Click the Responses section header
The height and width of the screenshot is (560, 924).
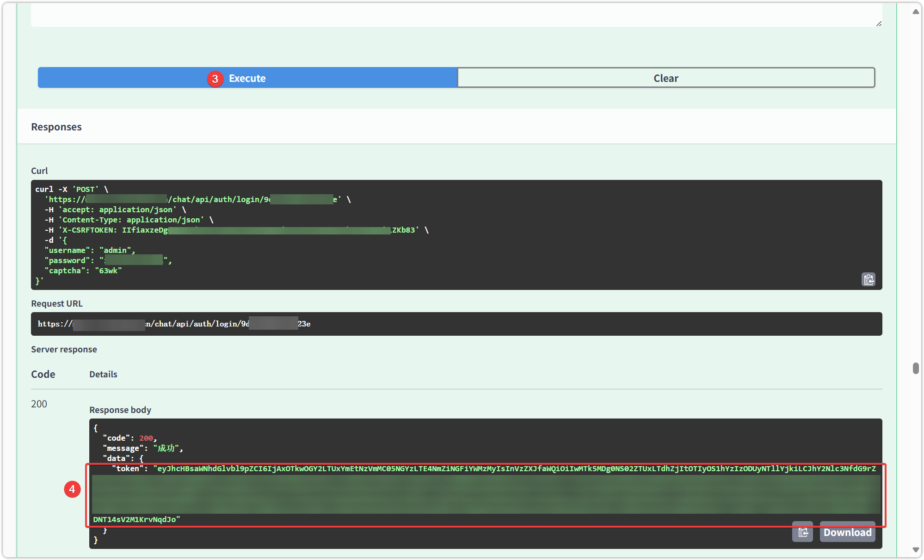pyautogui.click(x=56, y=127)
